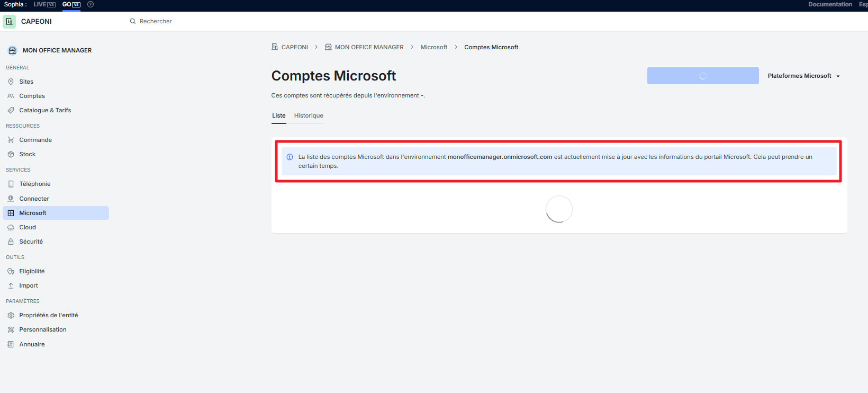The width and height of the screenshot is (868, 393).
Task: Click the Commande shopping cart icon
Action: coord(11,140)
